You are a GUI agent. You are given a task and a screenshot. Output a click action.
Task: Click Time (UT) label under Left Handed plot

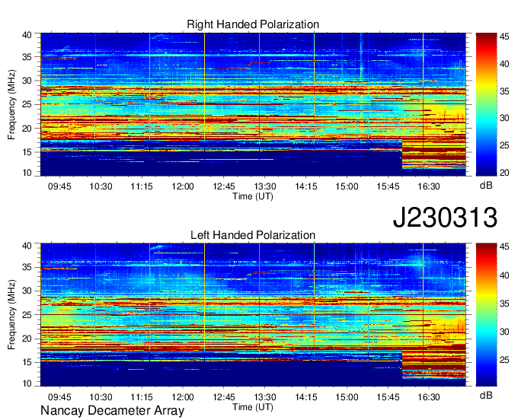[x=253, y=407]
